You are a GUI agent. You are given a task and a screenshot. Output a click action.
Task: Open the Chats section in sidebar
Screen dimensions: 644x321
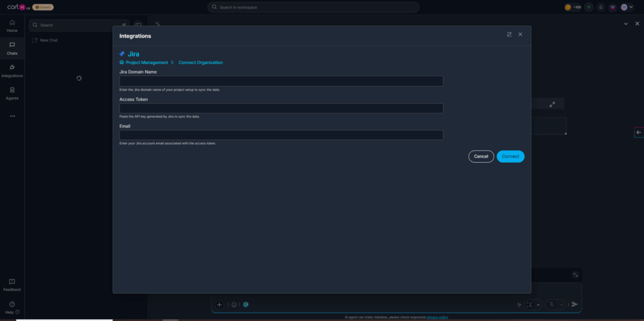(x=12, y=48)
